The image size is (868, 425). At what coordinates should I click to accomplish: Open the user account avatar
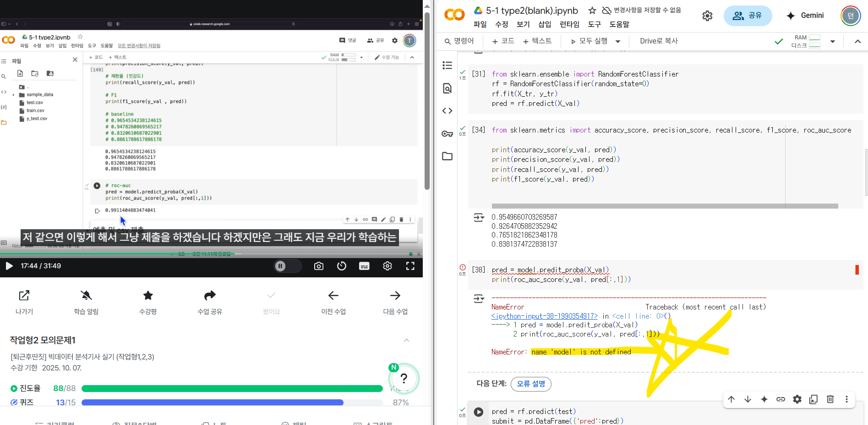point(851,16)
